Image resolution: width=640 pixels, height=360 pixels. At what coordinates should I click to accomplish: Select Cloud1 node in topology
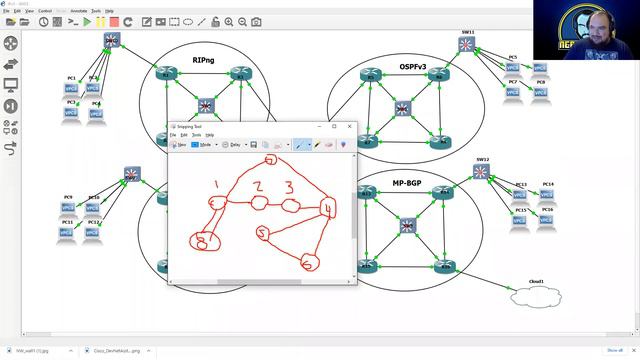[536, 297]
